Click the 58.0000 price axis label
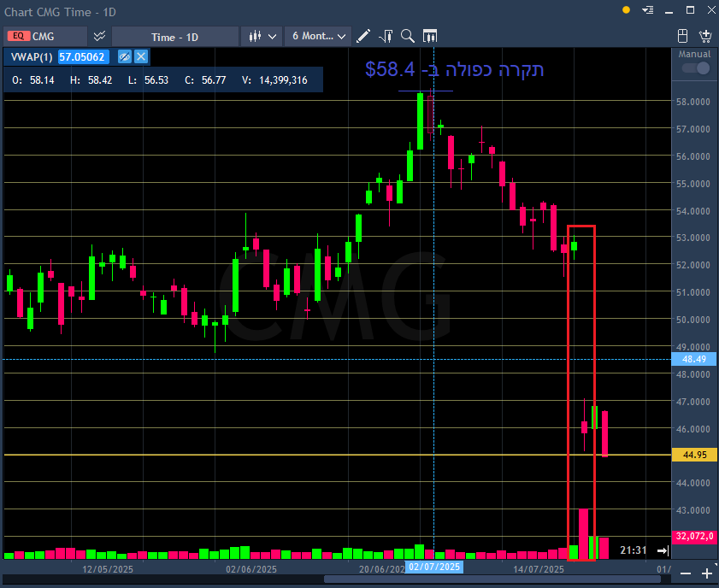 (692, 102)
